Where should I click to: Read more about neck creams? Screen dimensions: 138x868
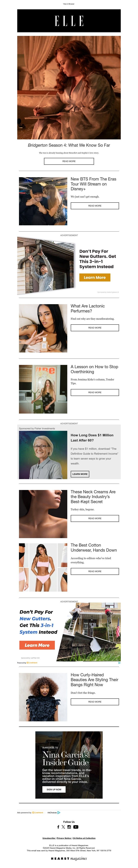tap(95, 519)
